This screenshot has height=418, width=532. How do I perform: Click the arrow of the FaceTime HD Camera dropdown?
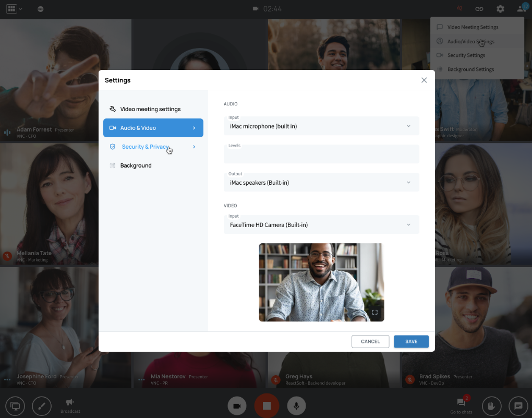(x=408, y=225)
